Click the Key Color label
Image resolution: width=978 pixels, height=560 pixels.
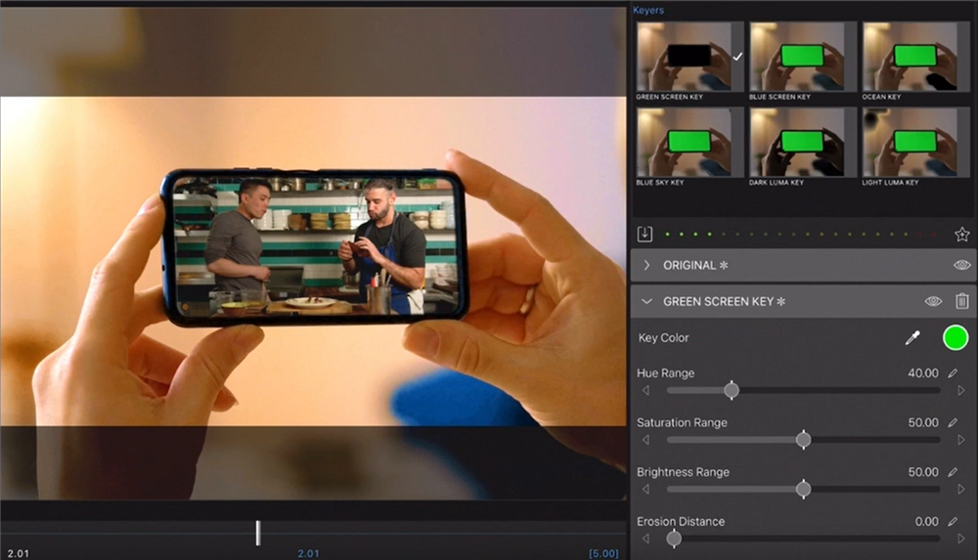point(664,337)
